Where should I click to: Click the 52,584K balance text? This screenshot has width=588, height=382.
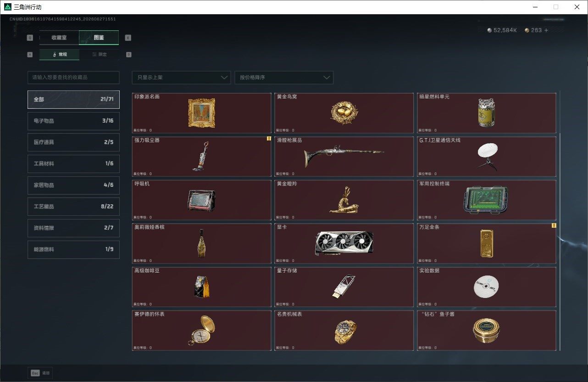[505, 30]
